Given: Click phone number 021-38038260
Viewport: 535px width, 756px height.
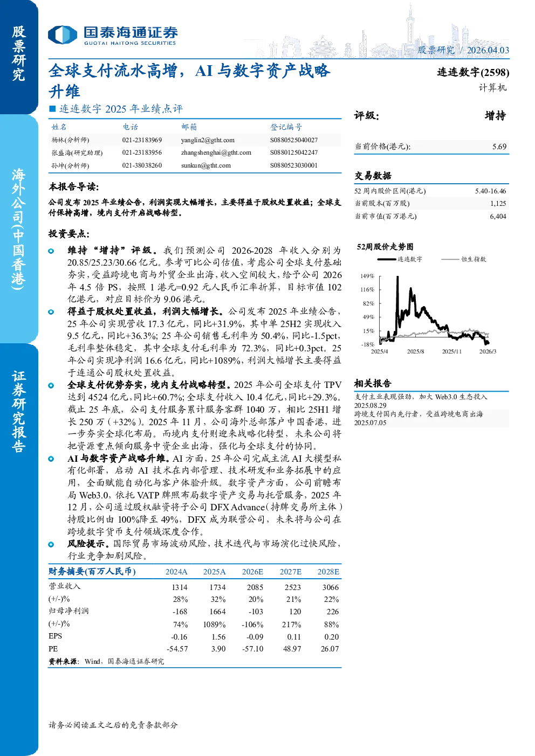Looking at the screenshot, I should tap(142, 165).
